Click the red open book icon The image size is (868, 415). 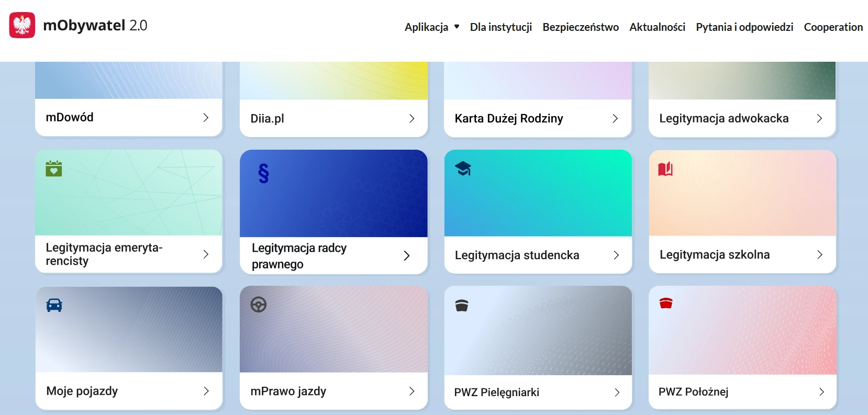click(665, 169)
